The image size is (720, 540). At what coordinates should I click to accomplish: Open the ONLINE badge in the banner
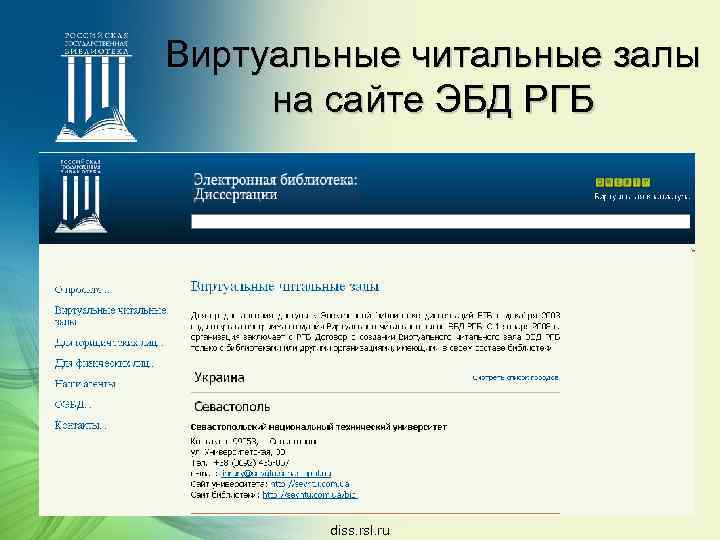(623, 182)
